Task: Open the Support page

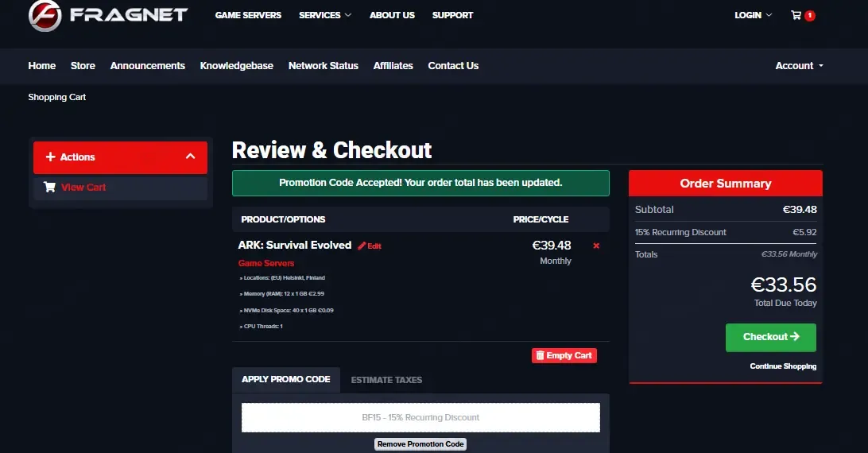Action: click(x=452, y=15)
